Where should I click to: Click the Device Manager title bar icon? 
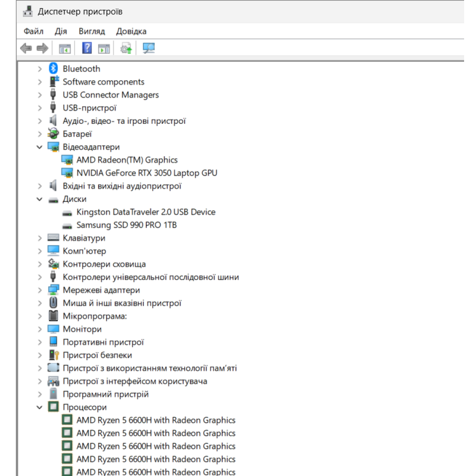tap(28, 11)
